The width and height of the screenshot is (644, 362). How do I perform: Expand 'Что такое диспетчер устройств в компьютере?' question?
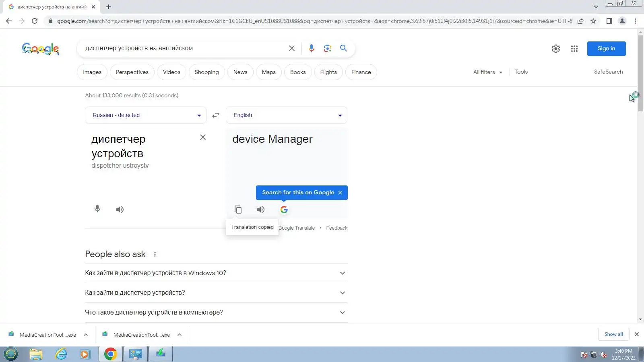216,313
